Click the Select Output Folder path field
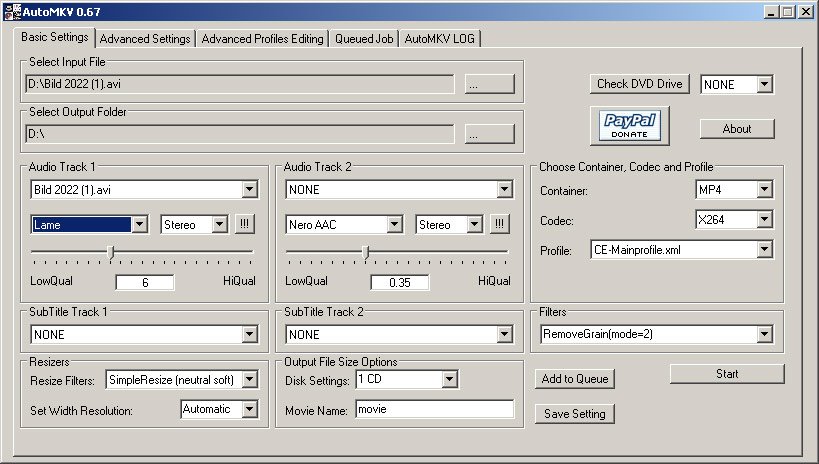Screen dimensions: 819x464 pyautogui.click(x=240, y=134)
